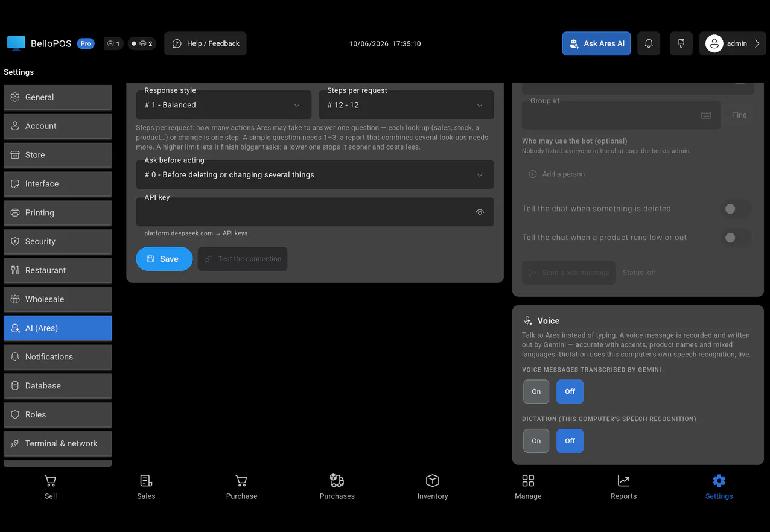Click the Status: off text
770x532 pixels.
640,273
